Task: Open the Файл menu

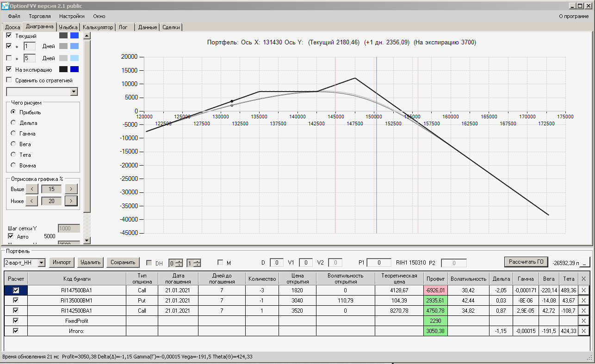Action: tap(14, 16)
